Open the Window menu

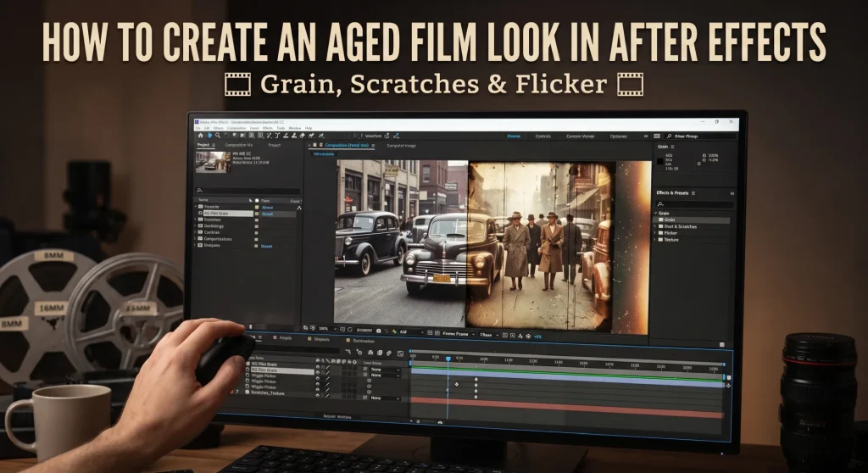(x=295, y=128)
